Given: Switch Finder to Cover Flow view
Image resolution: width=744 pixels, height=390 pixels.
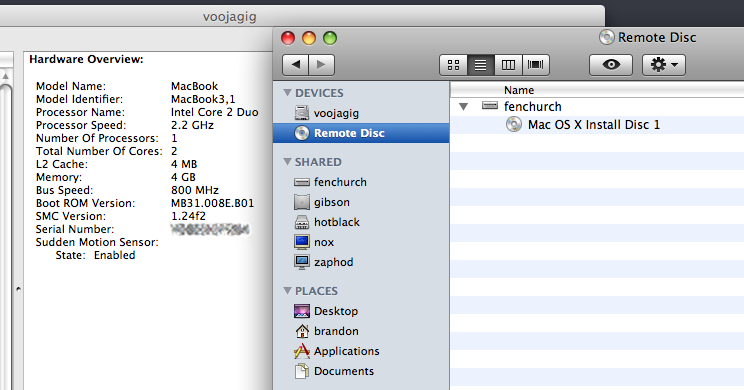Looking at the screenshot, I should 536,65.
